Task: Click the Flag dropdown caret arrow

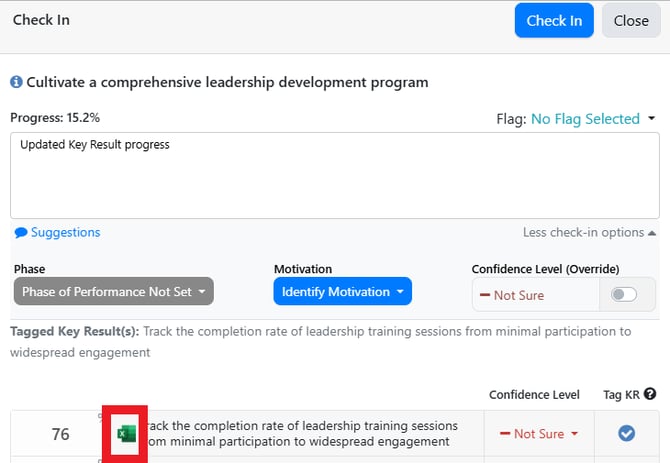Action: pyautogui.click(x=652, y=119)
